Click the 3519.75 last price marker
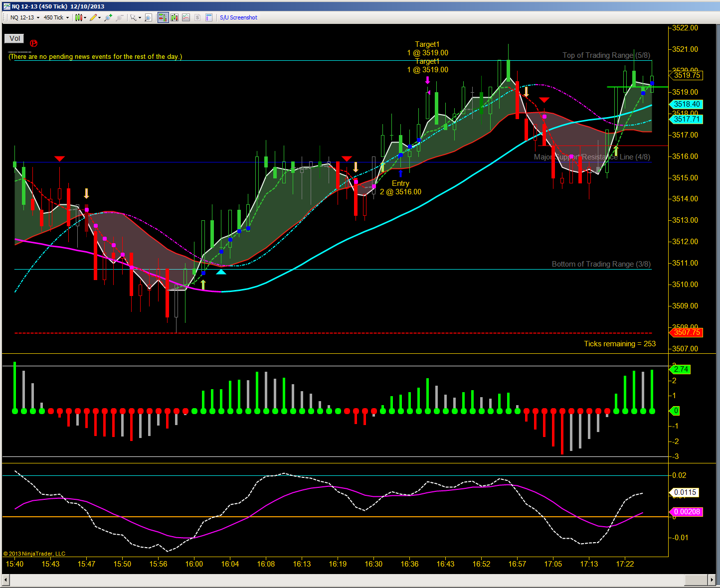720x588 pixels. (687, 75)
